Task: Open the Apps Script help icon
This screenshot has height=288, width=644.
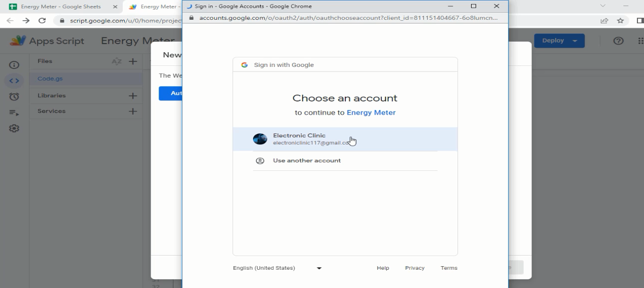Action: coord(618,41)
